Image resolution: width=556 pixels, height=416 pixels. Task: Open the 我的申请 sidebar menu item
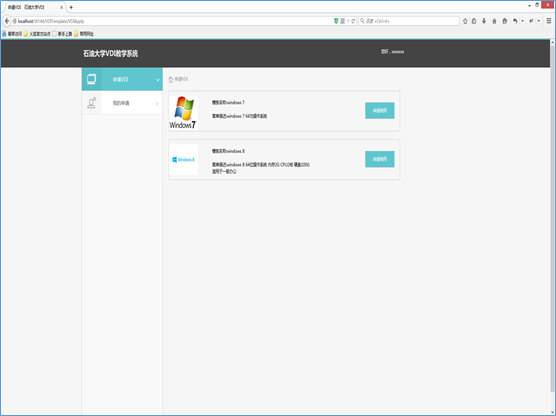[122, 103]
